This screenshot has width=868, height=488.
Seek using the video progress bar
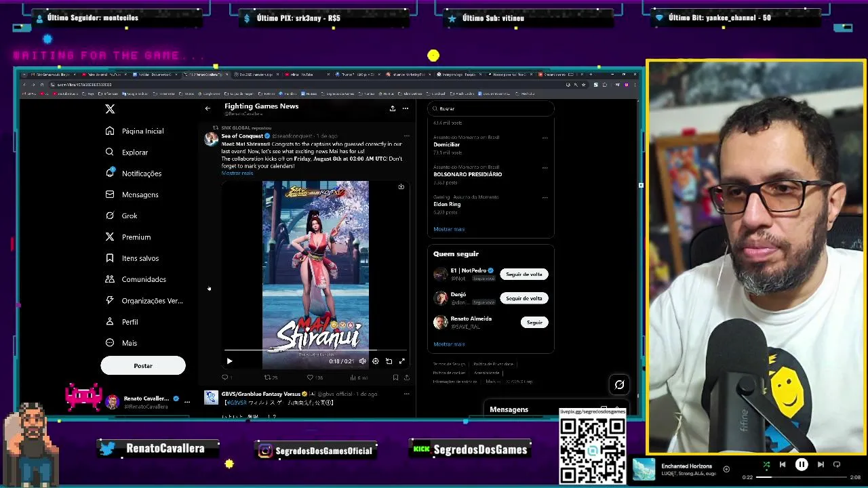pos(315,351)
